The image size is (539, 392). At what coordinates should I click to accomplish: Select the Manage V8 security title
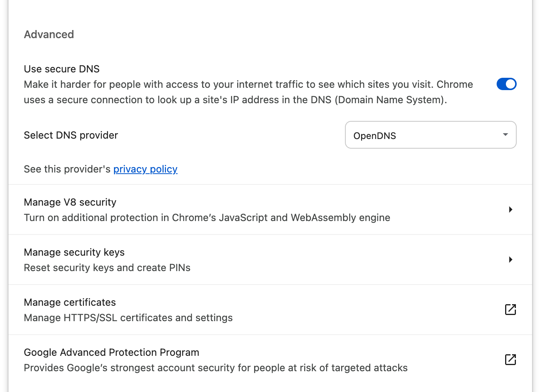pos(70,202)
